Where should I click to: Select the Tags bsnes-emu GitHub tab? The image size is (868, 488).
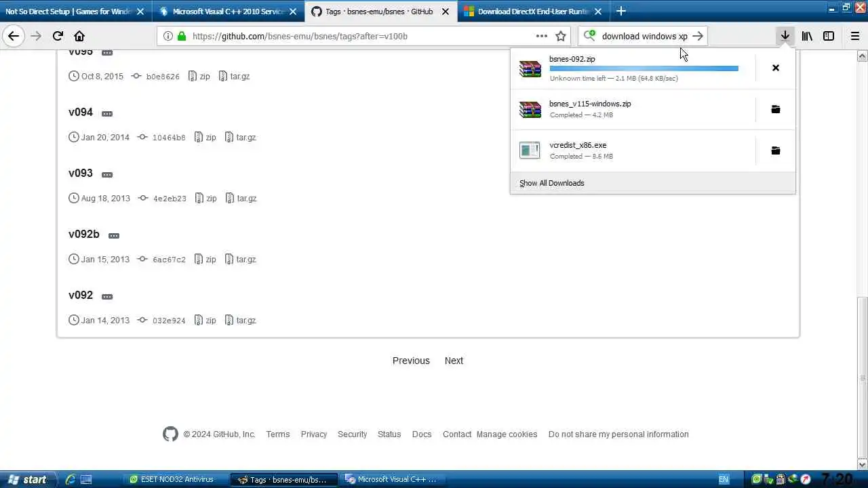point(381,11)
